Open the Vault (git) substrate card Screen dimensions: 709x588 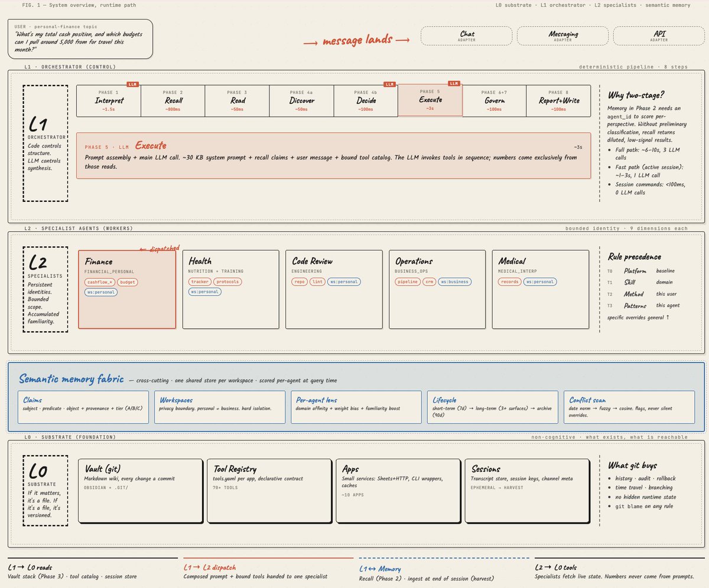pos(139,491)
